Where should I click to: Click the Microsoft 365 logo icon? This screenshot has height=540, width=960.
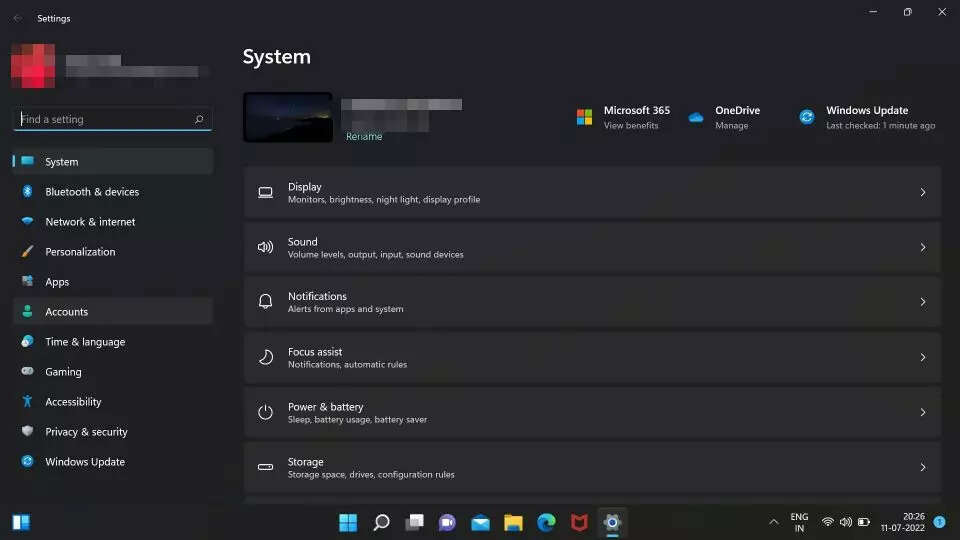coord(584,118)
